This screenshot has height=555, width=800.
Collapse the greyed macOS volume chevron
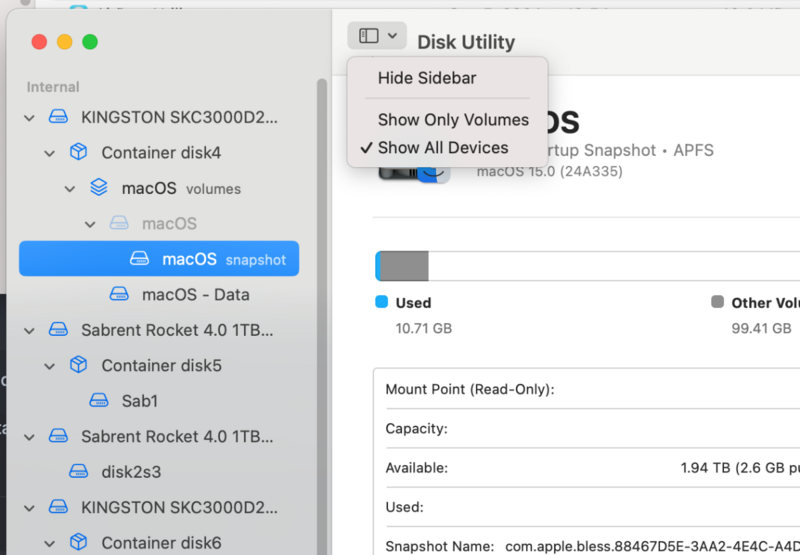pos(90,224)
